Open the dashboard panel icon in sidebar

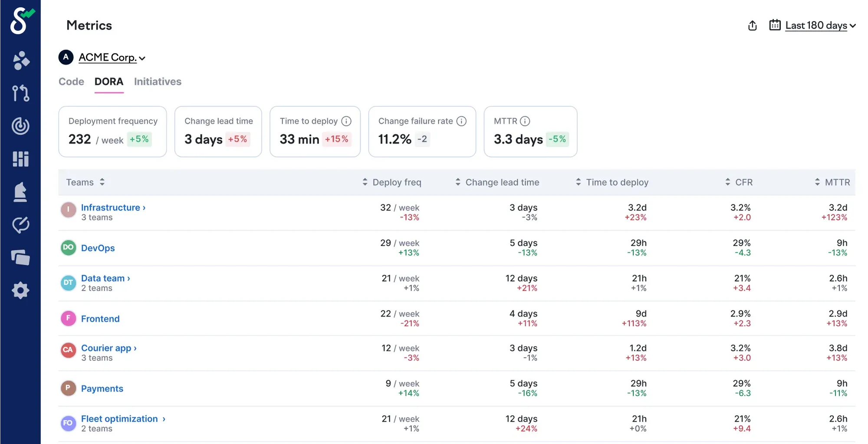20,159
